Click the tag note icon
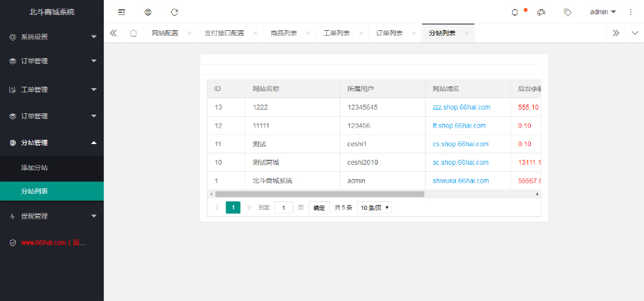Image resolution: width=644 pixels, height=301 pixels. [x=567, y=12]
